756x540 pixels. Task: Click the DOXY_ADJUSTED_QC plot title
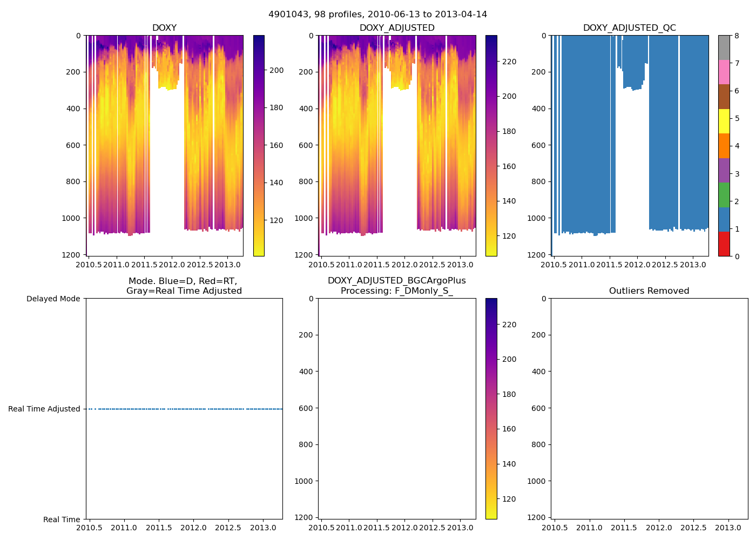click(629, 28)
